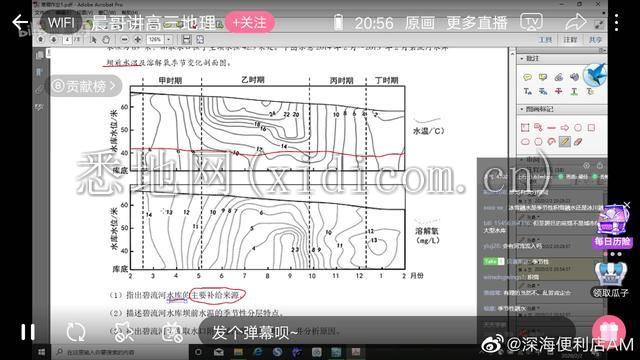The height and width of the screenshot is (360, 640).
Task: Open the zoom percentage dropdown arrow
Action: 169,40
